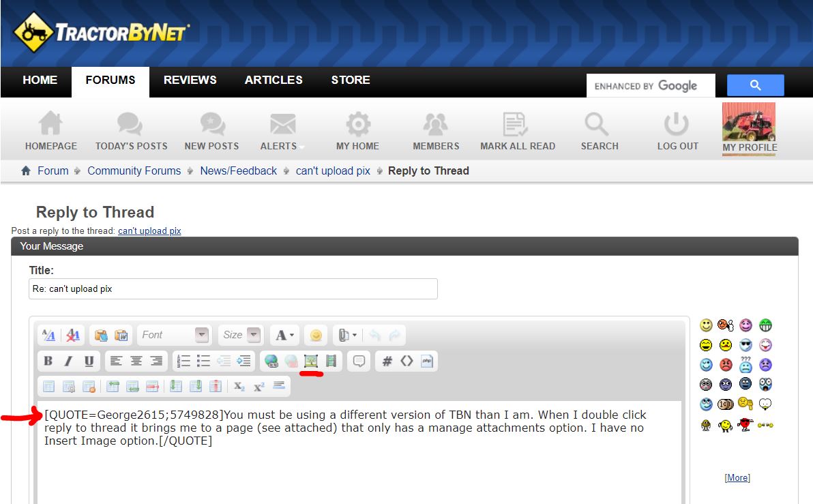
Task: Insert an unordered bullet list
Action: (x=203, y=361)
